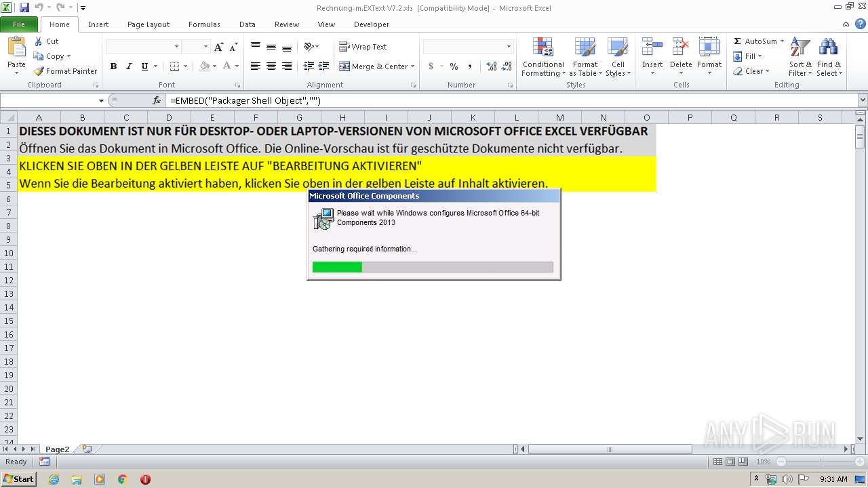This screenshot has height=488, width=868.
Task: Click the Middle Align icon
Action: click(271, 47)
